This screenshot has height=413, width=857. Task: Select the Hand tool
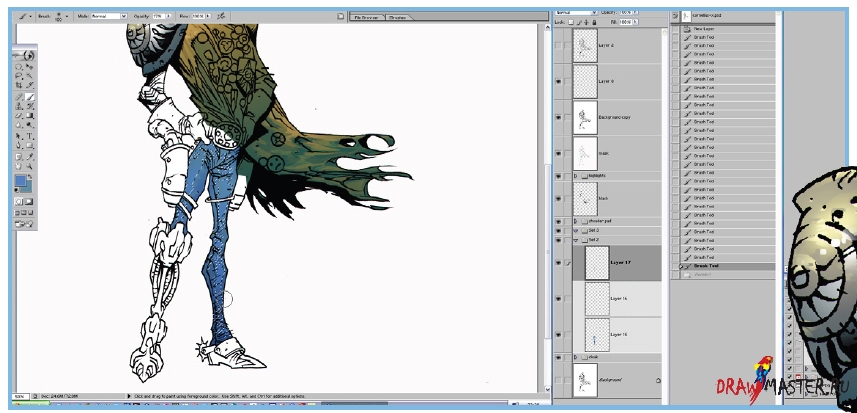tap(19, 166)
